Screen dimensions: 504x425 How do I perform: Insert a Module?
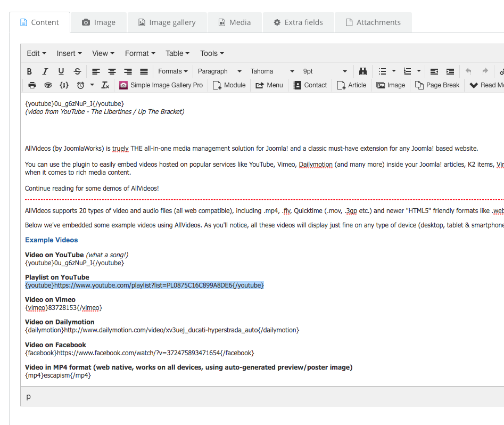[229, 85]
